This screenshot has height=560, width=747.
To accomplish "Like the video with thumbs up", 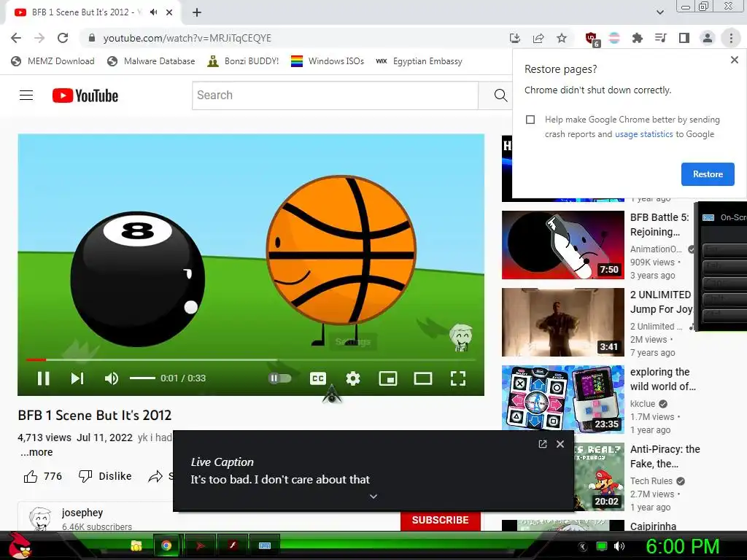I will point(31,476).
